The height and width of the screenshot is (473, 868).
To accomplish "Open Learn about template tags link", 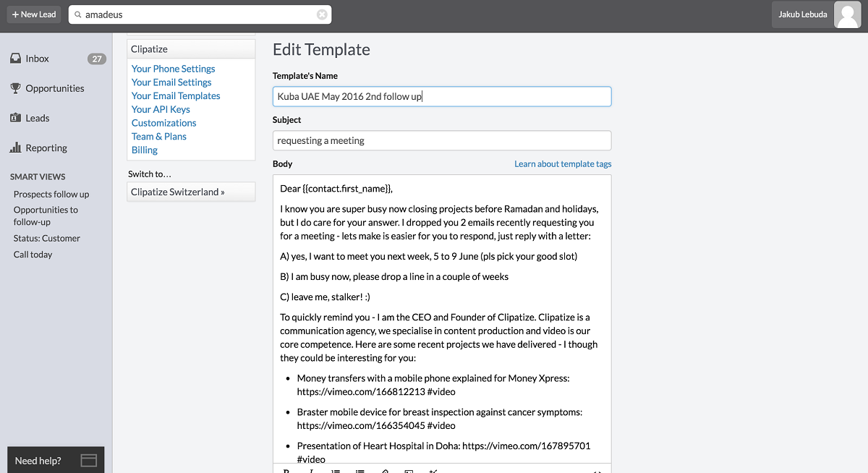I will click(x=563, y=164).
